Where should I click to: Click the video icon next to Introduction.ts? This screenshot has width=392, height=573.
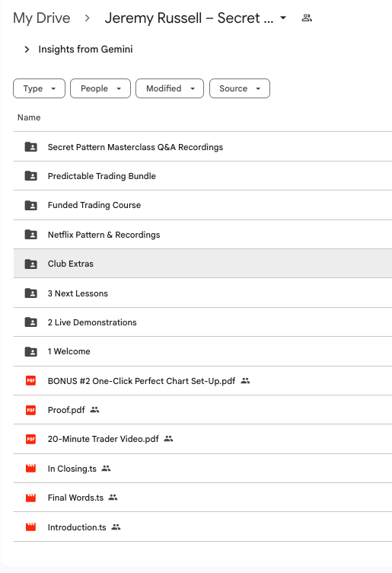coord(30,527)
